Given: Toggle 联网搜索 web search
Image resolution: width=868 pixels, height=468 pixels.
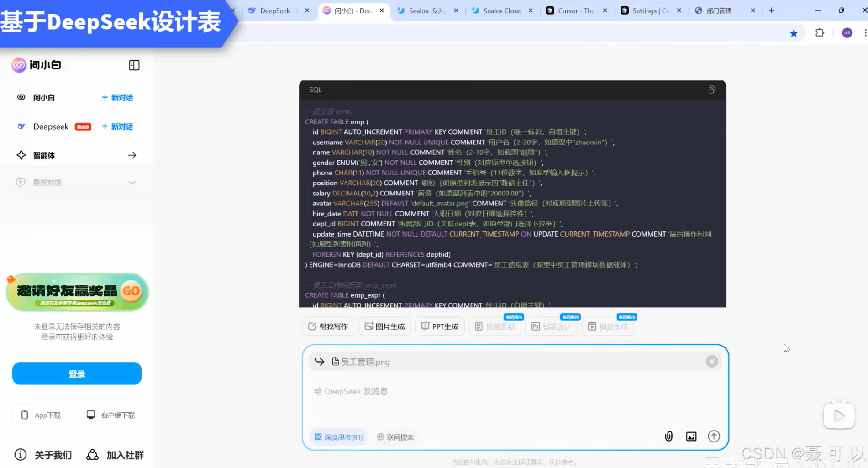Looking at the screenshot, I should (395, 437).
